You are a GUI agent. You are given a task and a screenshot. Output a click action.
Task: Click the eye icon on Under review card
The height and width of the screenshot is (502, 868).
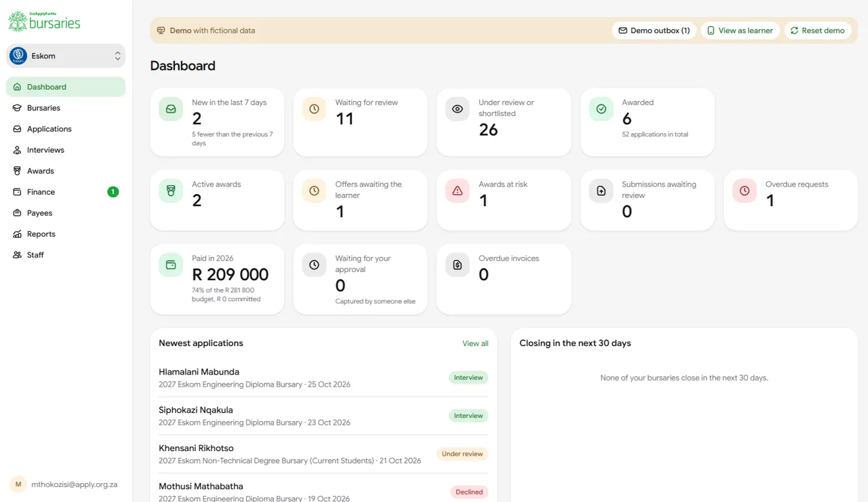pyautogui.click(x=458, y=109)
